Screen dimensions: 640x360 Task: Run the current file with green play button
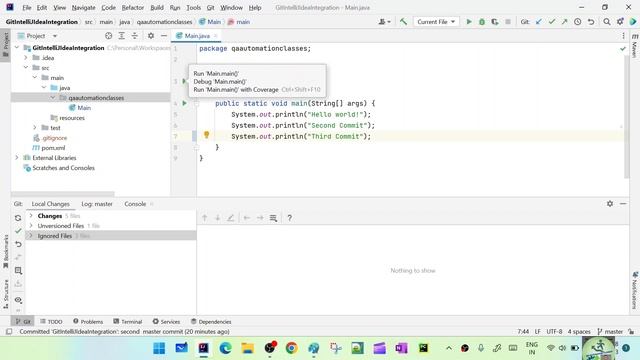[x=469, y=22]
